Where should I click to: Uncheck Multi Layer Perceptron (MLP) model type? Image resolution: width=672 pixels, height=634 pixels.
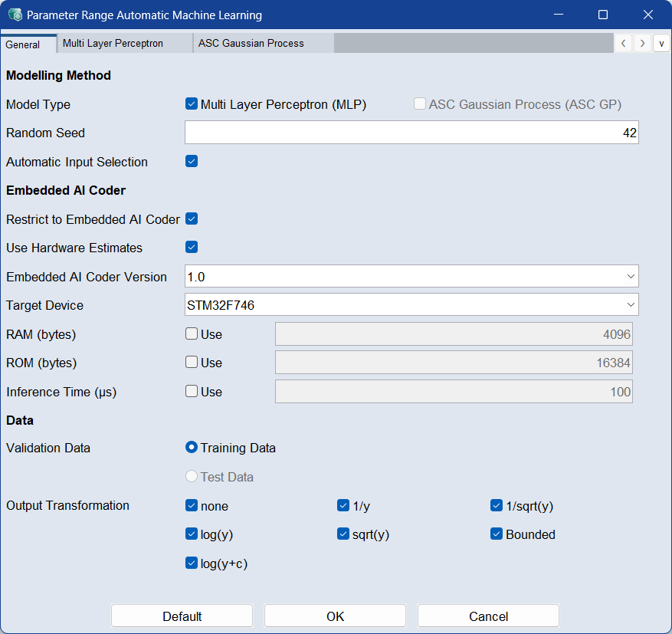[192, 104]
